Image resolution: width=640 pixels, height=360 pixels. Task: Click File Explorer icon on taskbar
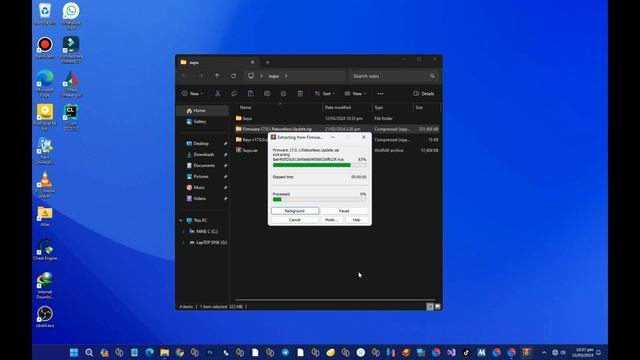tap(164, 352)
